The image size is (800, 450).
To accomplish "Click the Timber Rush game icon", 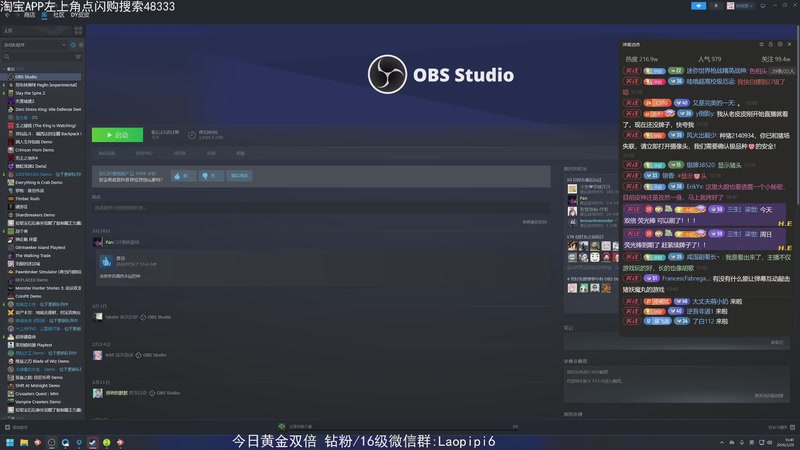I will [x=11, y=198].
